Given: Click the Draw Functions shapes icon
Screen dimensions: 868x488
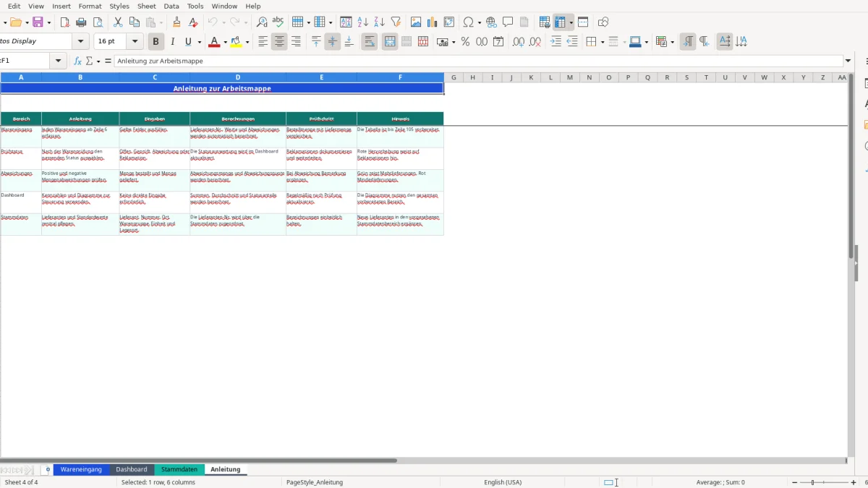Looking at the screenshot, I should coord(603,22).
